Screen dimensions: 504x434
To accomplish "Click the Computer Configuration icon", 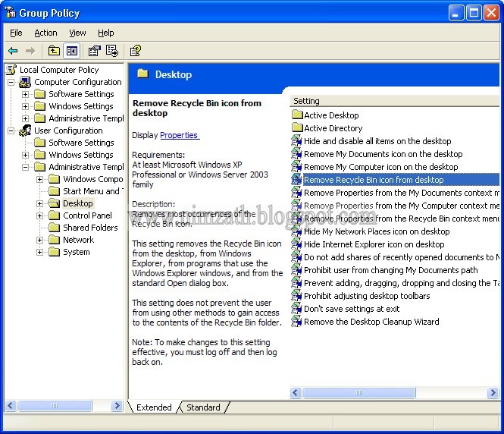I will tap(25, 82).
